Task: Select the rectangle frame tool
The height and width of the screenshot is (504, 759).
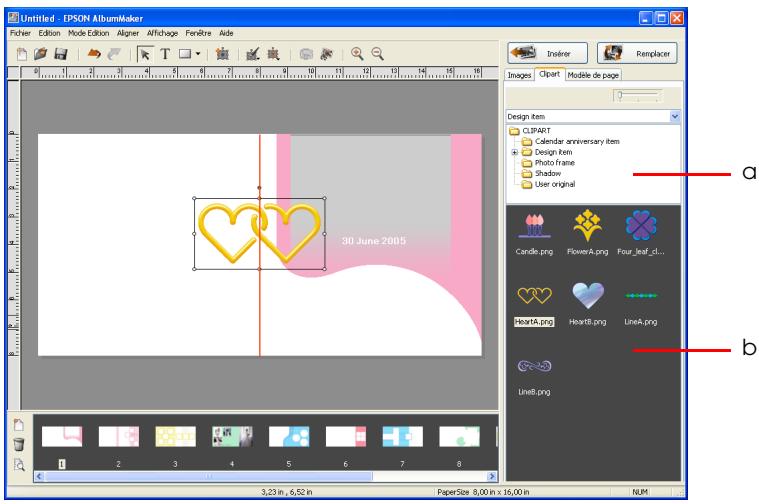Action: 185,54
